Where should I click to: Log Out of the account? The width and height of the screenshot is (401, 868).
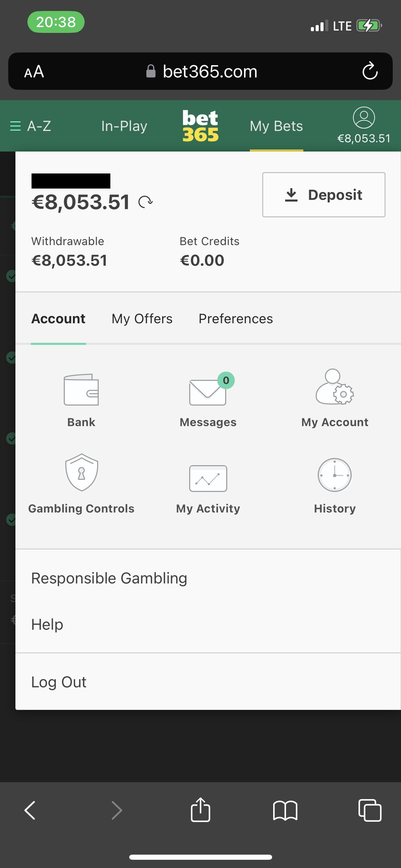point(59,682)
